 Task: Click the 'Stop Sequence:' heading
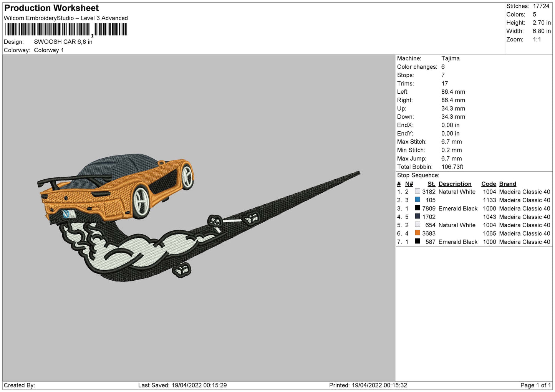pyautogui.click(x=418, y=175)
